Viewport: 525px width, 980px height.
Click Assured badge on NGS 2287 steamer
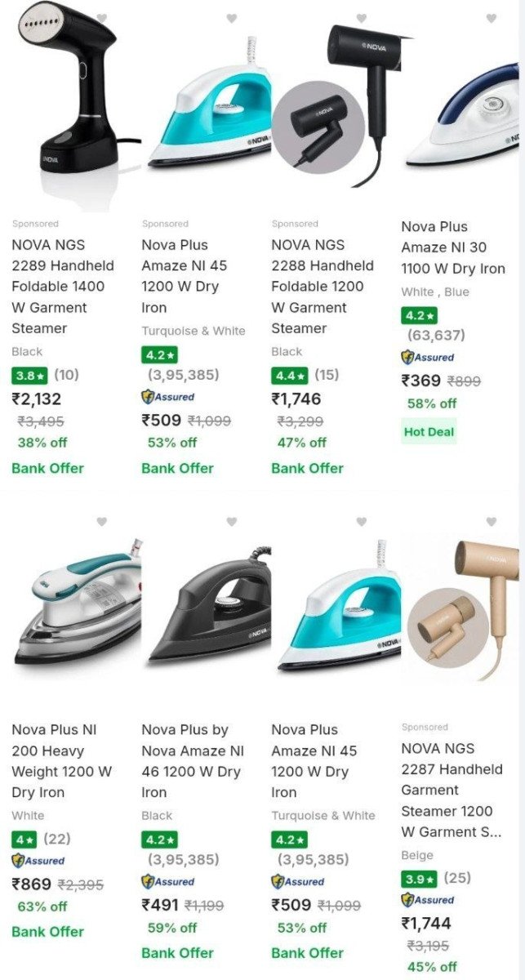coord(427,900)
